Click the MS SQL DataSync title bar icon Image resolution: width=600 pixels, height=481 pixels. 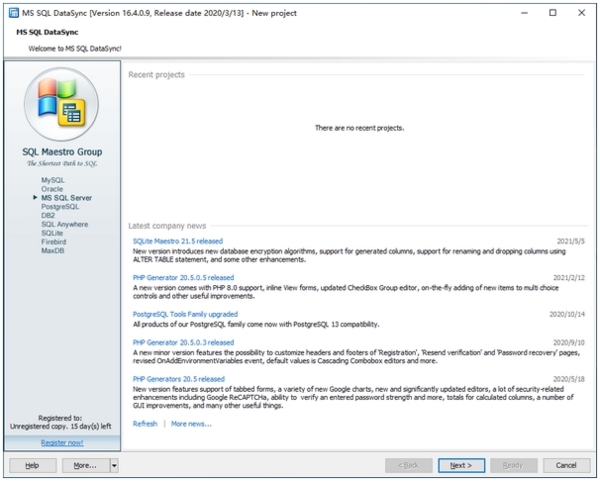click(14, 13)
